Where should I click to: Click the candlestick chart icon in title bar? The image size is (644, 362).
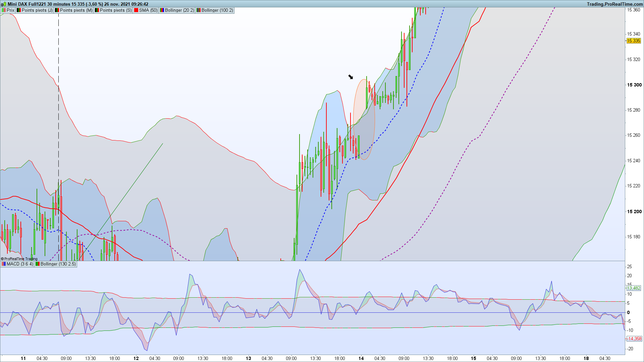[x=4, y=4]
